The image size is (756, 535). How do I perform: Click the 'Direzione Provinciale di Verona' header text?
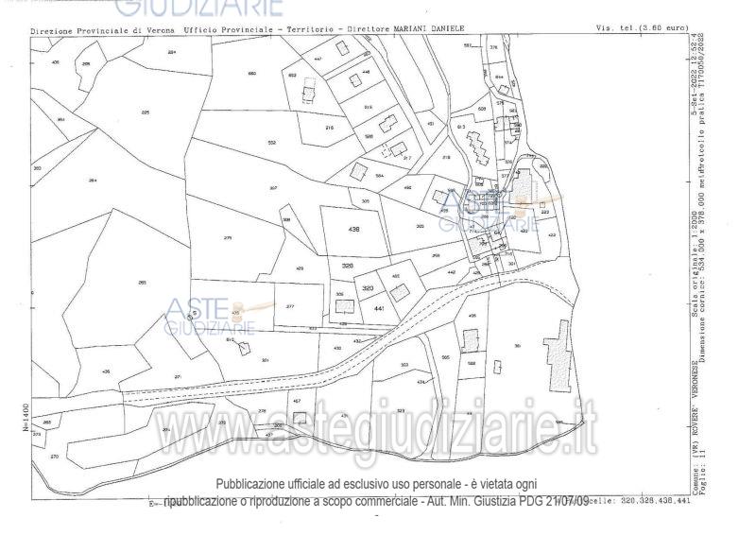coord(104,31)
